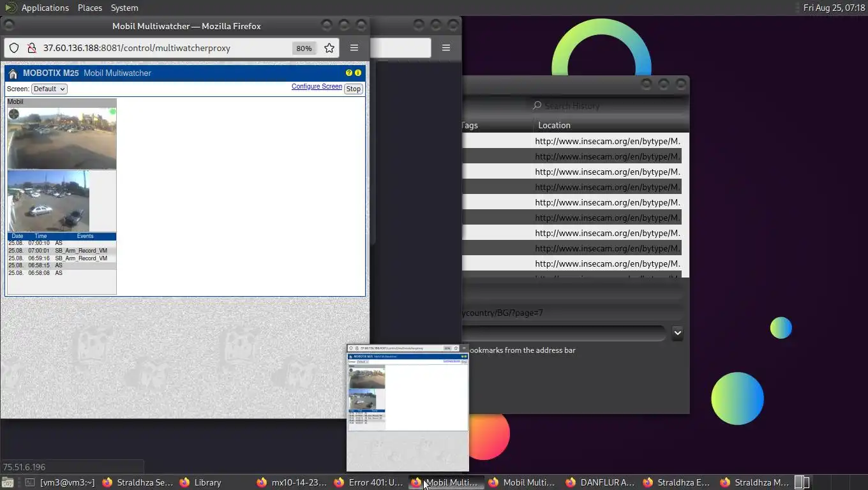This screenshot has height=490, width=868.
Task: Select event row 07:00:01 SB_Arm_Record_VM
Action: (x=62, y=251)
